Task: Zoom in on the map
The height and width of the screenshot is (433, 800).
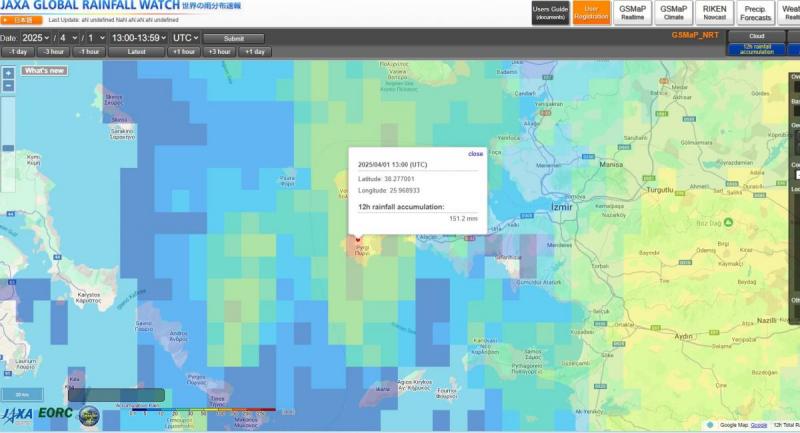Action: click(8, 73)
